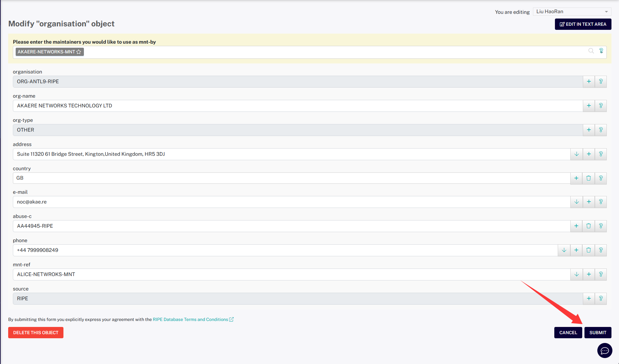Screen dimensions: 619x364
Task: Submit the organisation object changes
Action: tap(598, 333)
